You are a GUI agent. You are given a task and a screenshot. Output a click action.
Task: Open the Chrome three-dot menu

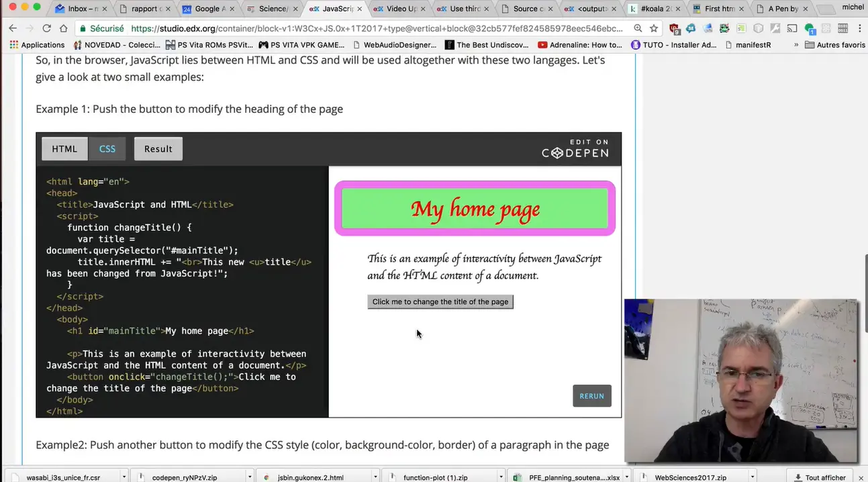859,28
